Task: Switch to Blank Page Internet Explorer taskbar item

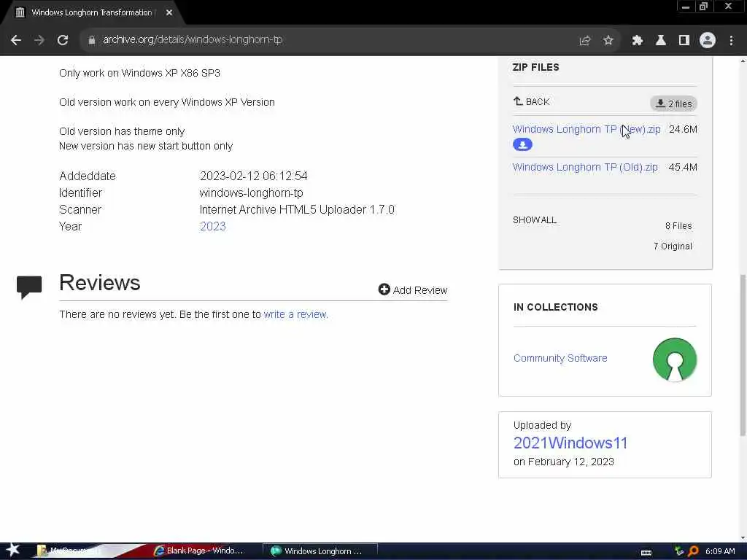Action: click(198, 551)
